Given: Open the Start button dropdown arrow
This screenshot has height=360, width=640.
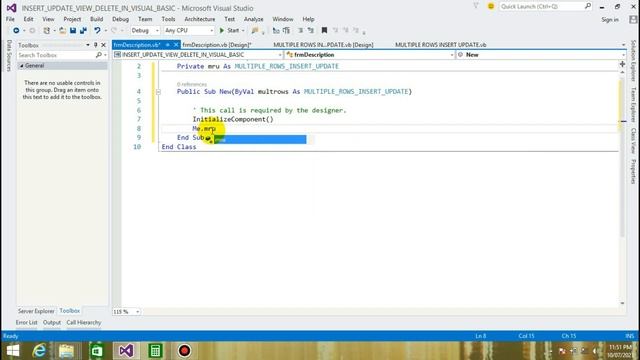Looking at the screenshot, I should 243,31.
